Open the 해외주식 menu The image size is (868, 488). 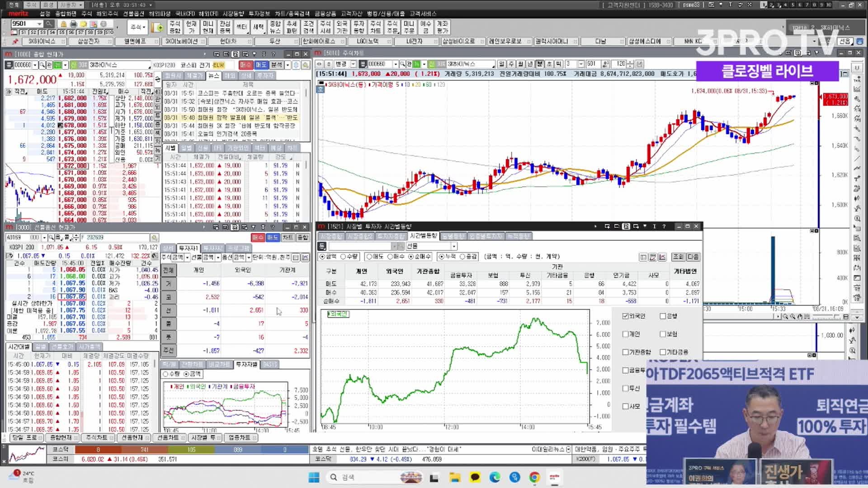click(107, 14)
